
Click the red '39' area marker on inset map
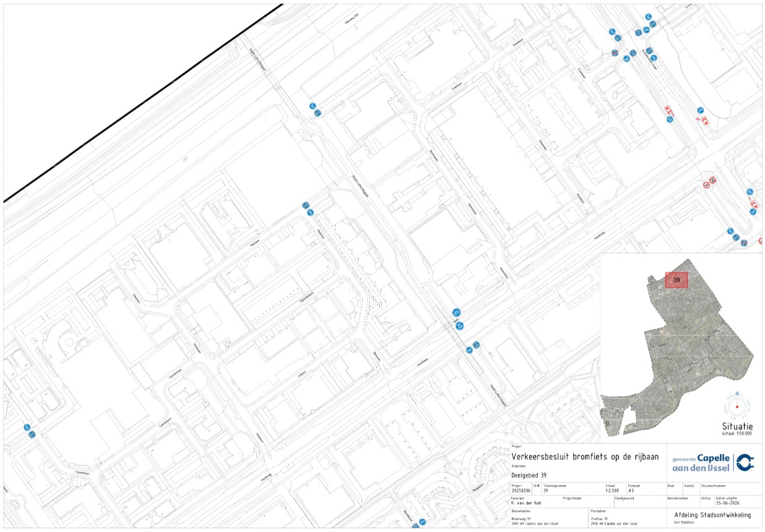(676, 280)
